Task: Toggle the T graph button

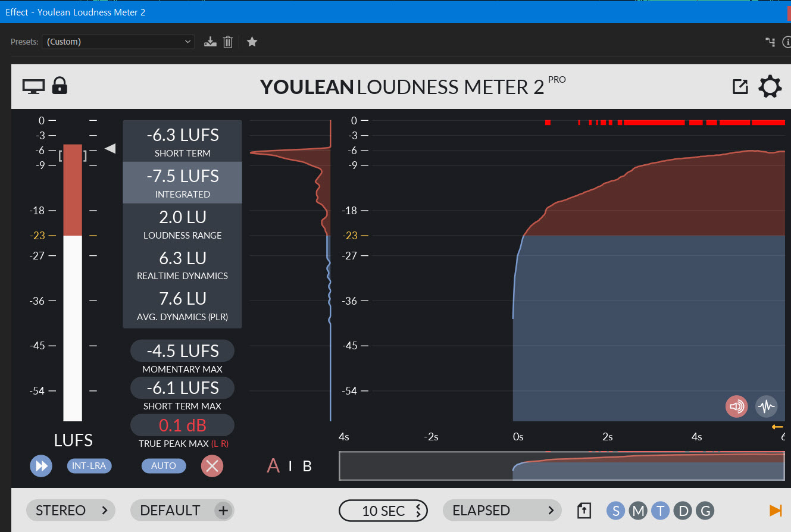Action: click(661, 511)
